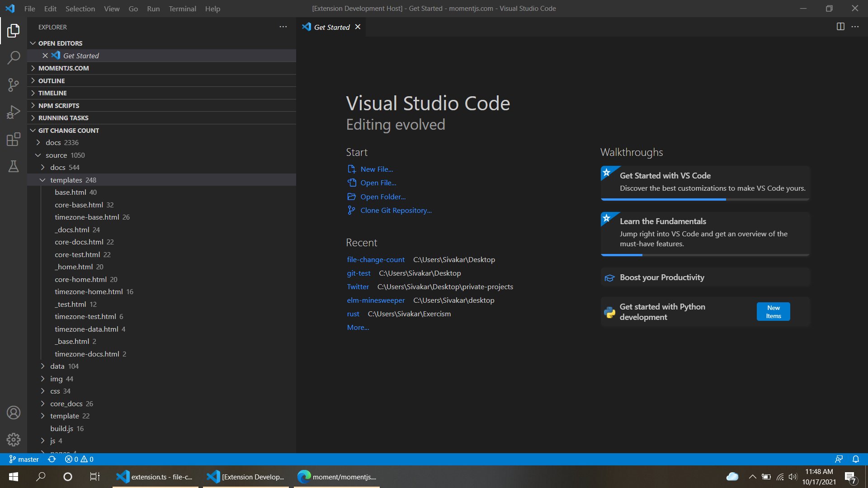Click the More... recent link
This screenshot has width=868, height=488.
point(358,328)
